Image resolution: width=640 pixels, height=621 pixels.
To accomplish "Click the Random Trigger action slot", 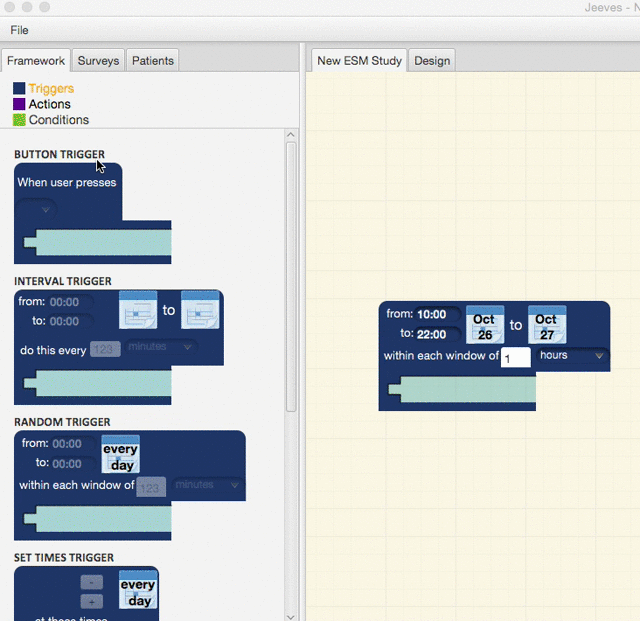I will [x=98, y=519].
